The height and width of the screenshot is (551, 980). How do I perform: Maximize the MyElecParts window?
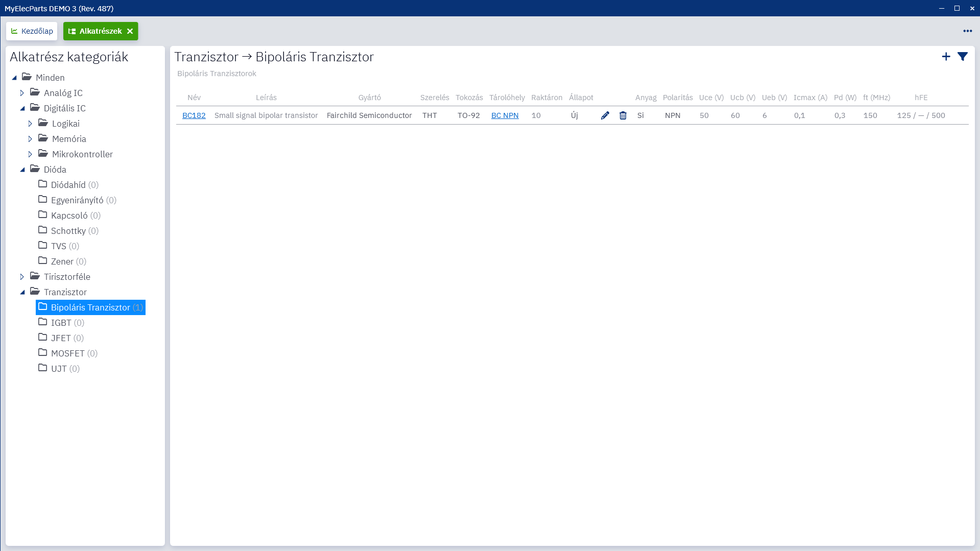coord(957,8)
